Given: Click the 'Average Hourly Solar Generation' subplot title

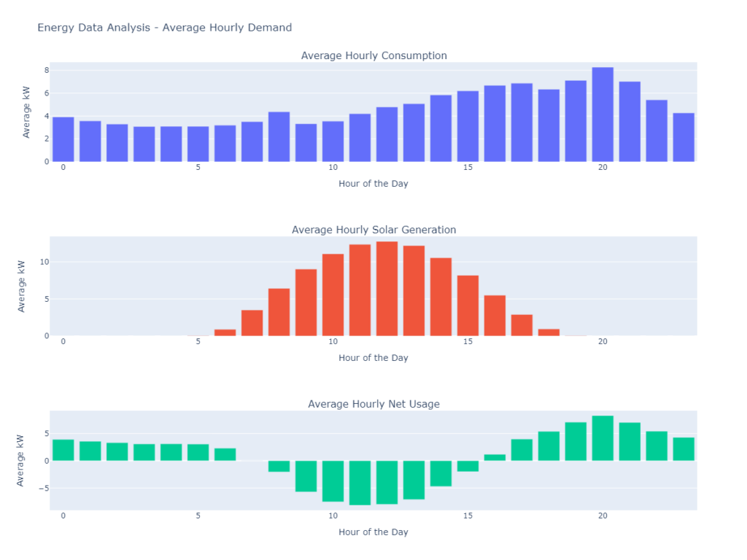Looking at the screenshot, I should [373, 230].
